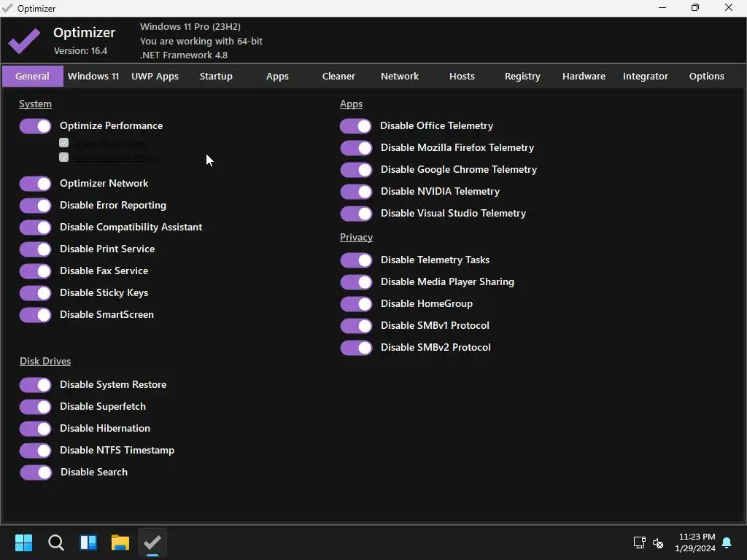The width and height of the screenshot is (747, 560).
Task: Click the Windows 11 Pro (23H2) text
Action: [190, 27]
